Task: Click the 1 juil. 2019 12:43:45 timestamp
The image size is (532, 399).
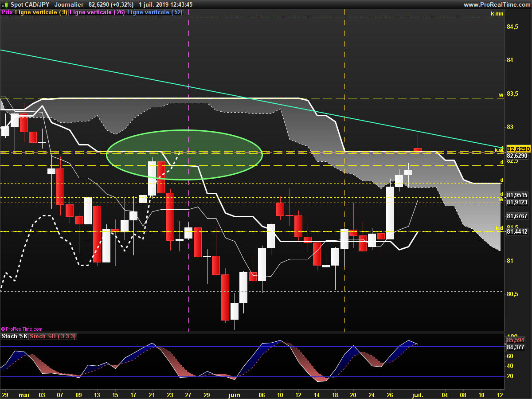Action: click(166, 4)
